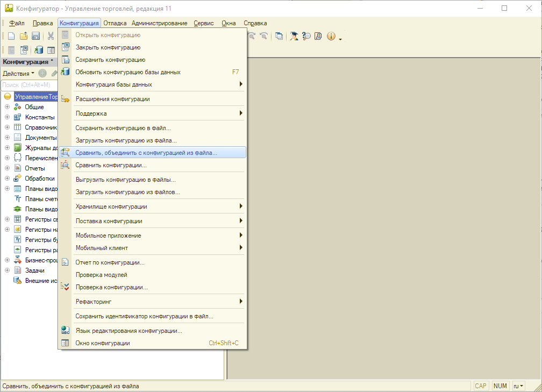Screen dimensions: 542x392
Task: Expand the Константы tree node
Action: (x=8, y=117)
